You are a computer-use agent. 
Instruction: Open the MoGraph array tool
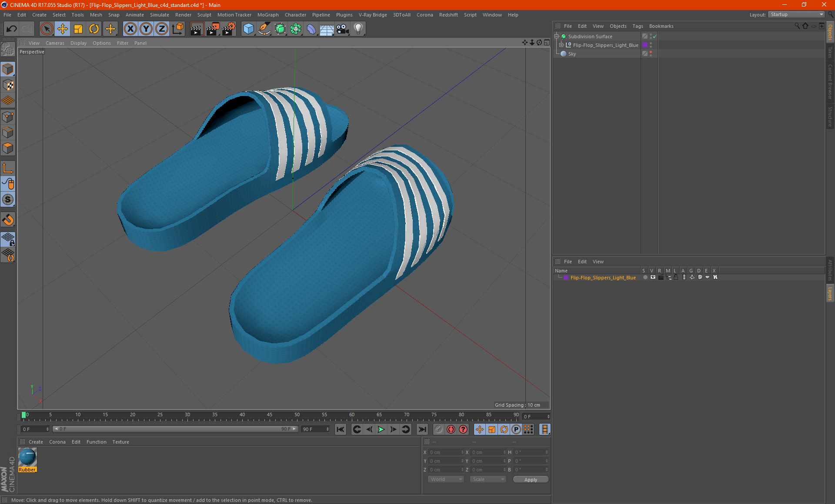pos(296,29)
